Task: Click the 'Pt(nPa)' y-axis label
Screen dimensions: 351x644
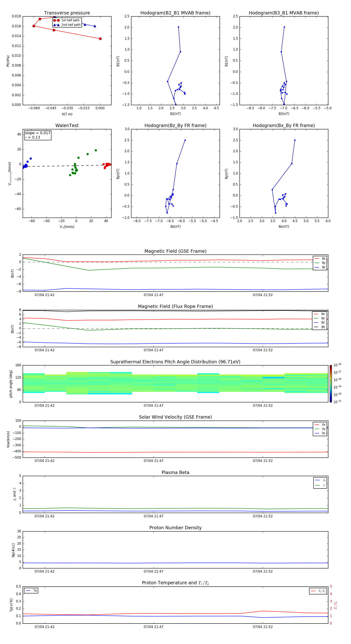Action: click(x=8, y=61)
